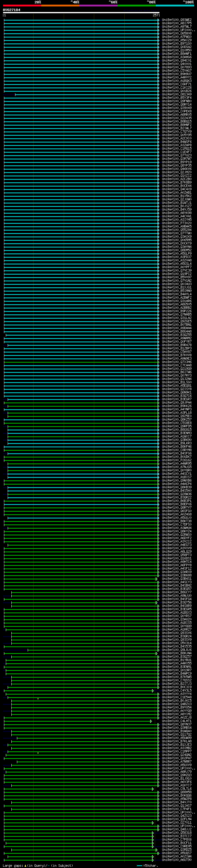The image size is (197, 868).
Task: Click the cyan ~100% identity color segment
Action: pos(175,6)
